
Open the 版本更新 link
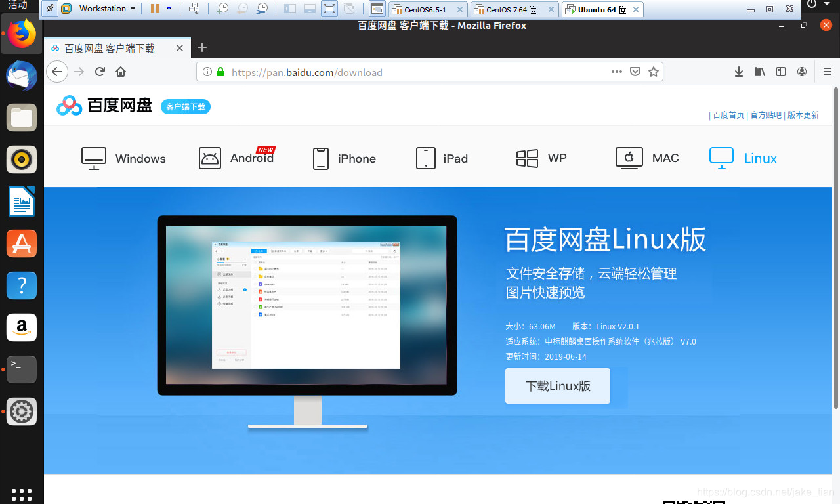pos(803,115)
